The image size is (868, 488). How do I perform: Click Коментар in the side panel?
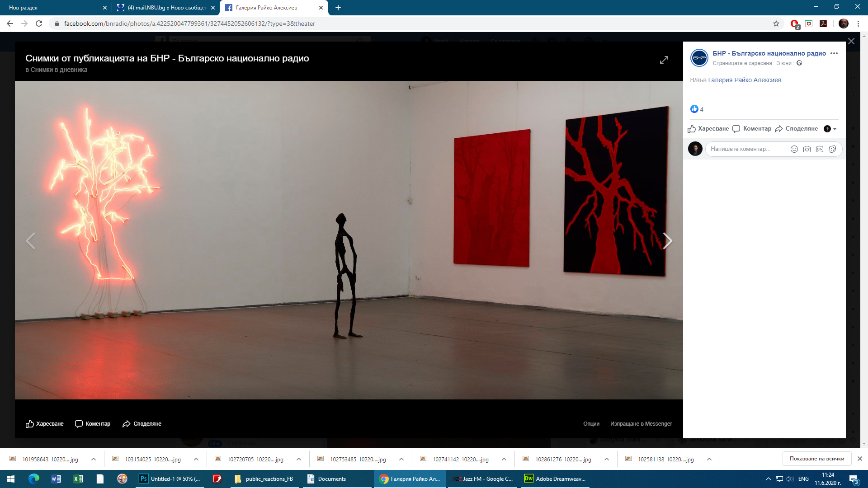752,129
